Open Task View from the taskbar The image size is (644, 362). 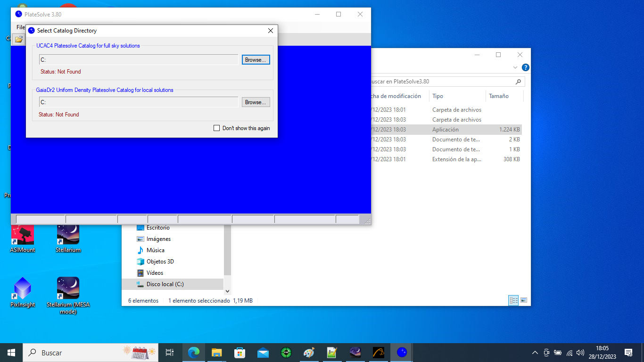(x=170, y=353)
